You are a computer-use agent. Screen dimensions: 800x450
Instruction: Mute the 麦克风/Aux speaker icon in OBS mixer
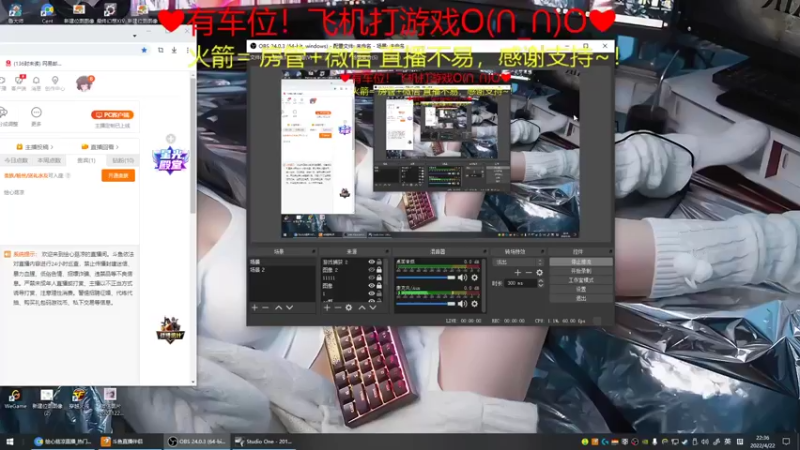[462, 304]
